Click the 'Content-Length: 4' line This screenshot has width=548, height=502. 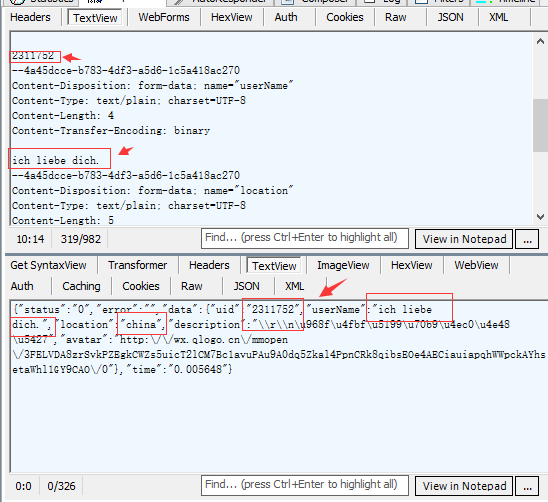pyautogui.click(x=63, y=116)
